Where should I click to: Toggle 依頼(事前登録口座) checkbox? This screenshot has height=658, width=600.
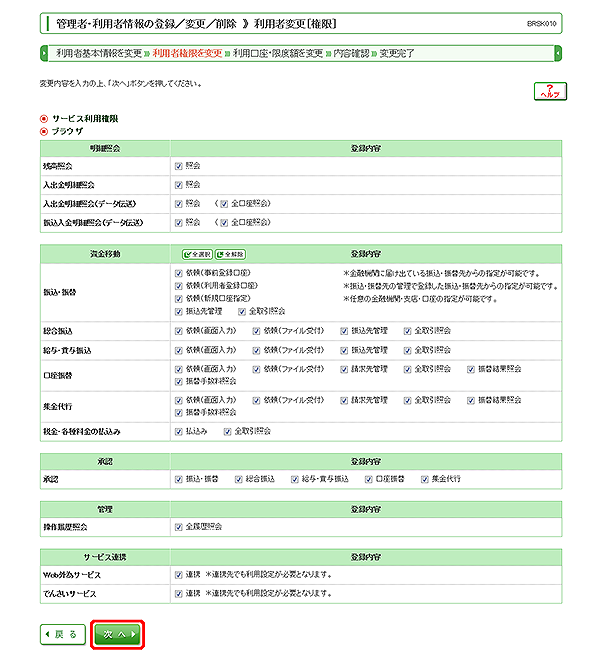[178, 274]
